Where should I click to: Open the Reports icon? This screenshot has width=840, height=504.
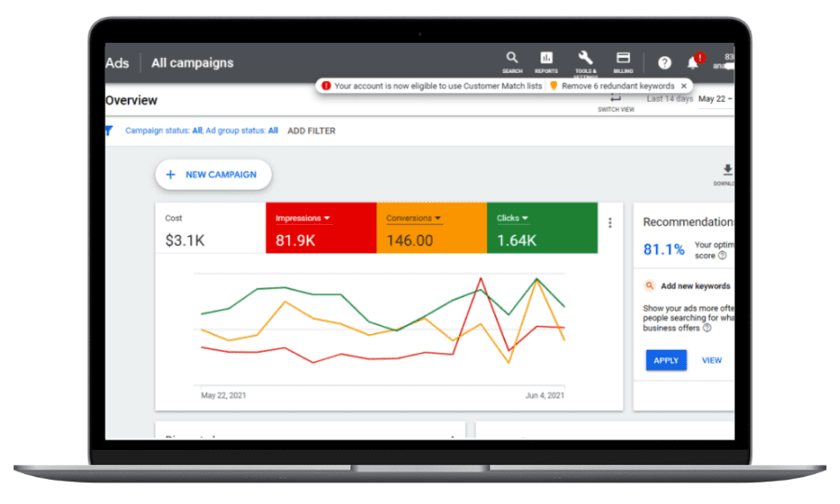[547, 61]
